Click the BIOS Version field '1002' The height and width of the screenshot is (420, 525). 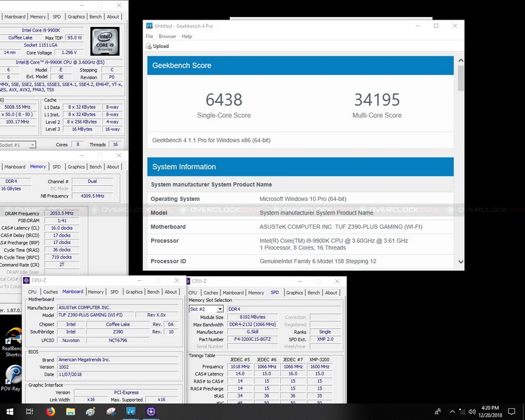117,367
